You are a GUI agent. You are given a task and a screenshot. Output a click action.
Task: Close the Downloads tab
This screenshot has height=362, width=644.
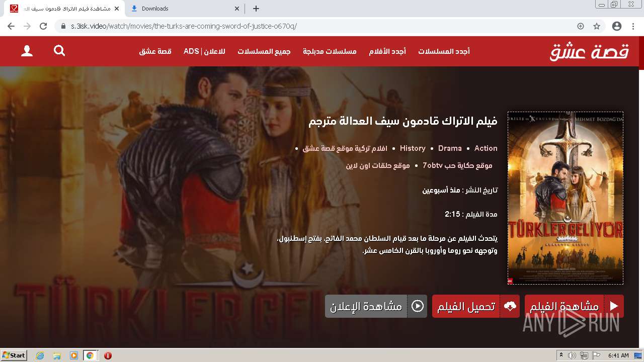237,9
